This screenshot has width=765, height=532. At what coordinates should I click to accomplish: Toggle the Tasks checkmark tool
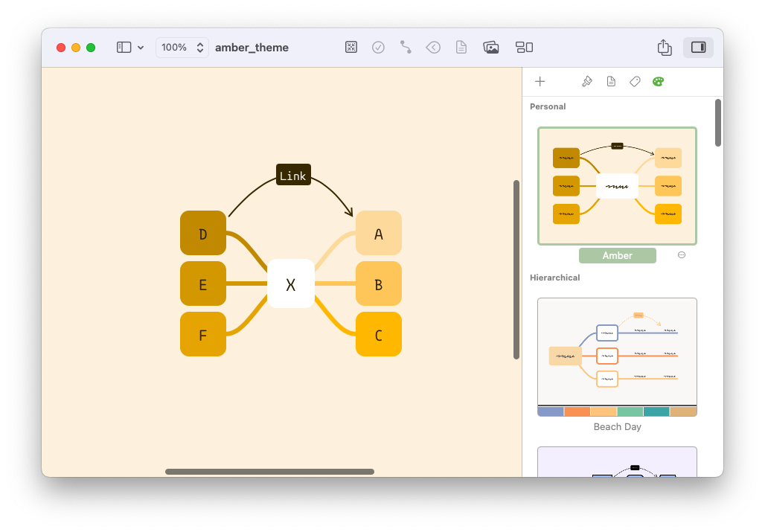click(x=378, y=47)
